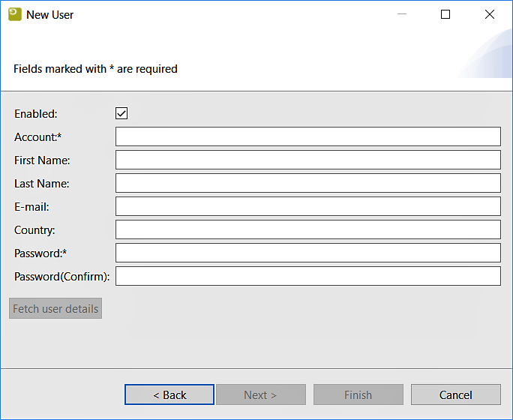Select the Password(Confirm) input field

tap(307, 276)
